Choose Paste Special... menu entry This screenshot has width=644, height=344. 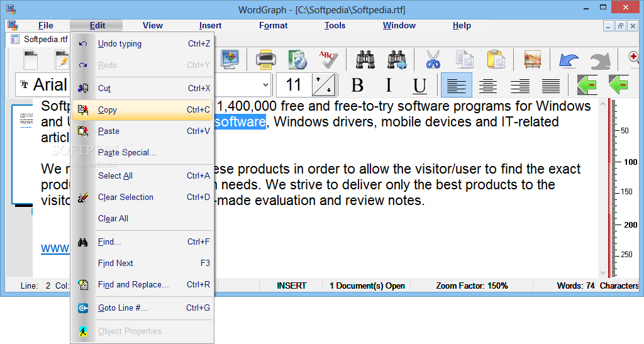[x=142, y=152]
